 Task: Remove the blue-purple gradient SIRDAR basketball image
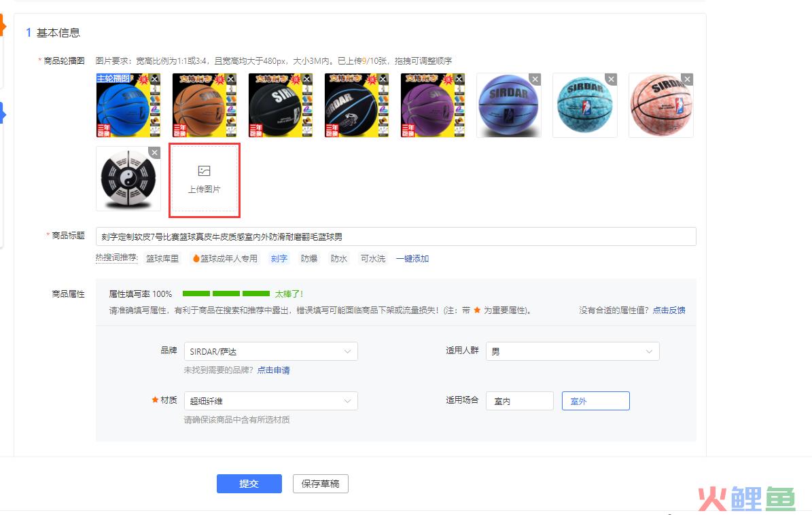click(535, 79)
